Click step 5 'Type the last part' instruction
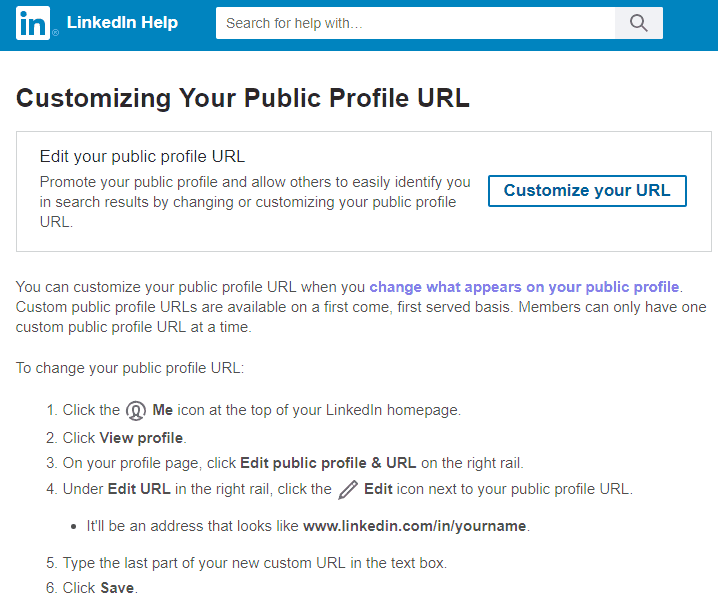 [254, 563]
